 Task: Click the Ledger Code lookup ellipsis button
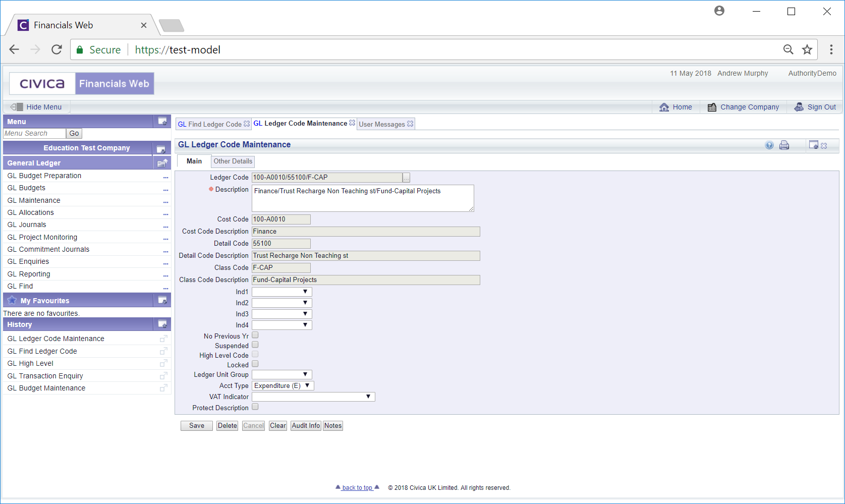pos(406,178)
